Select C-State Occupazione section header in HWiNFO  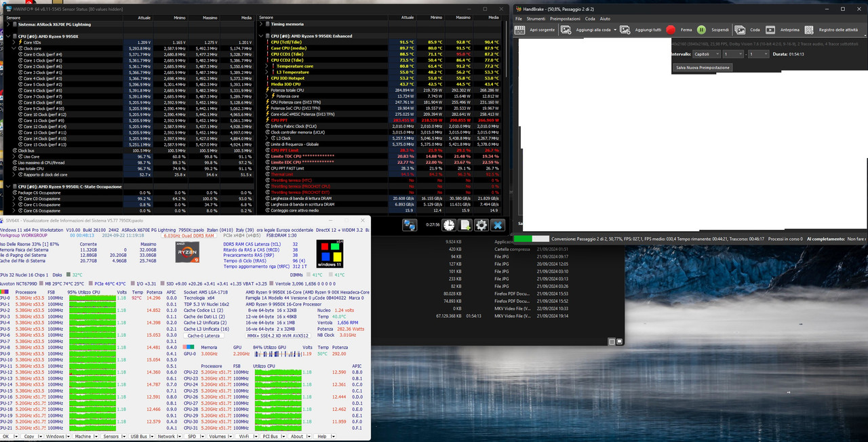(x=129, y=186)
